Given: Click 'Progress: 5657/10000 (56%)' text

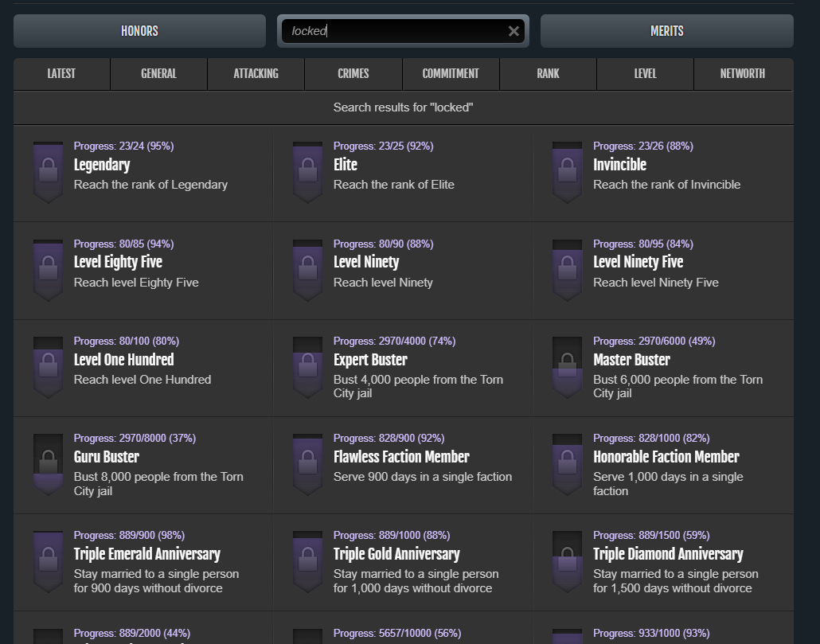Looking at the screenshot, I should [397, 634].
